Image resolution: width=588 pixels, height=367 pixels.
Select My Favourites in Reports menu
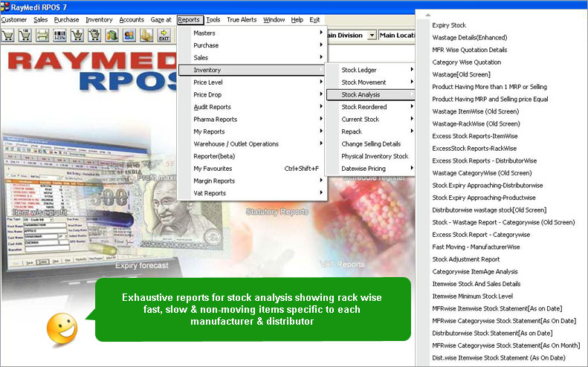click(x=213, y=169)
